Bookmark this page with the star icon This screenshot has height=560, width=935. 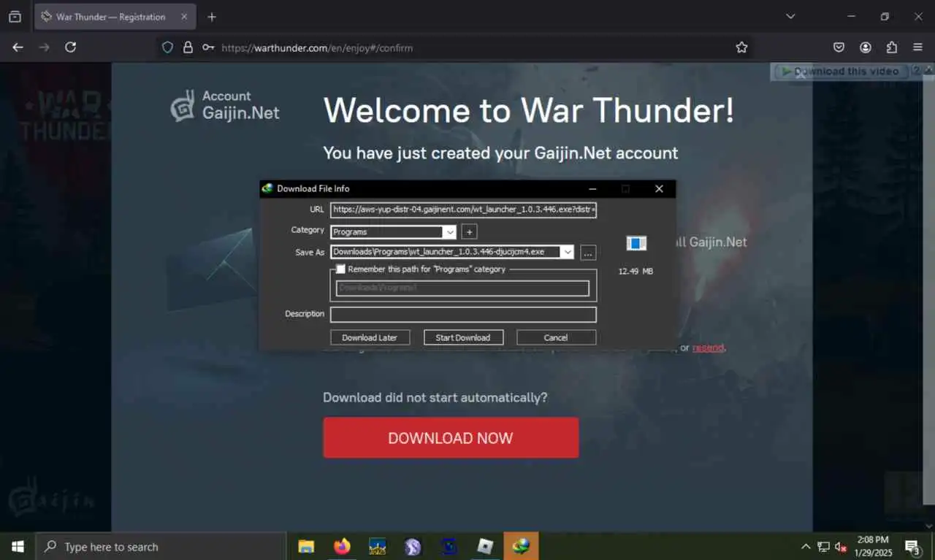click(741, 47)
